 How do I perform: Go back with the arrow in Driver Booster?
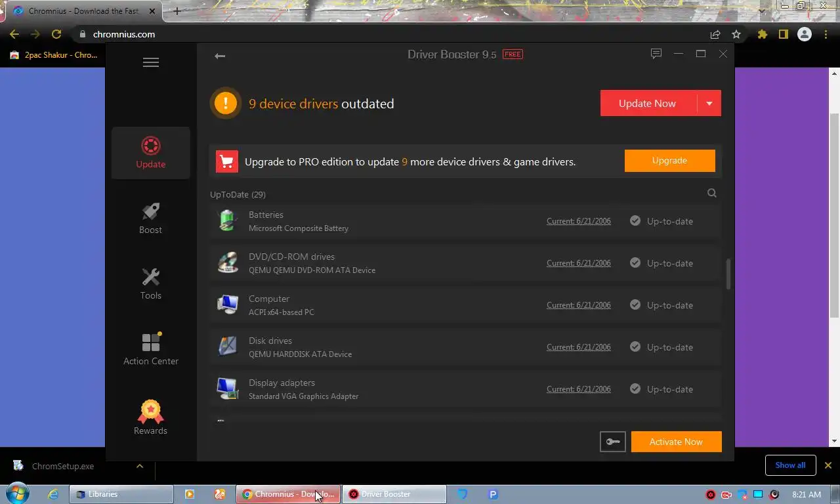[x=220, y=56]
